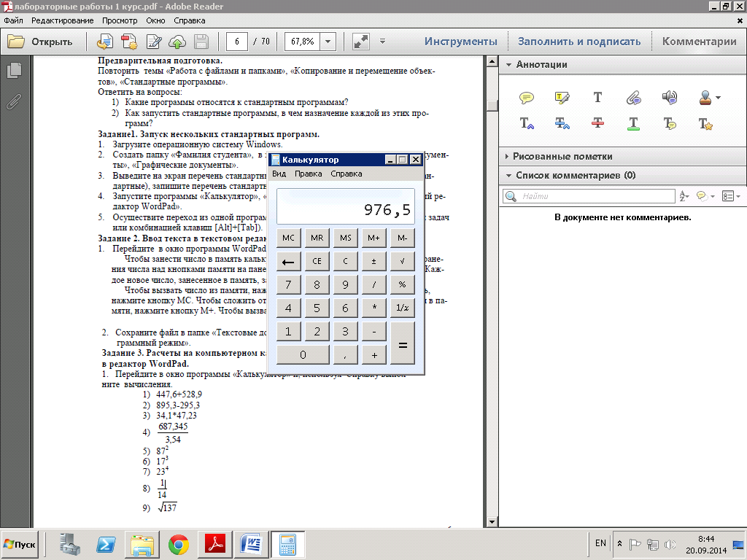Expand the Рисованные пометки section
The width and height of the screenshot is (747, 560).
coord(507,156)
